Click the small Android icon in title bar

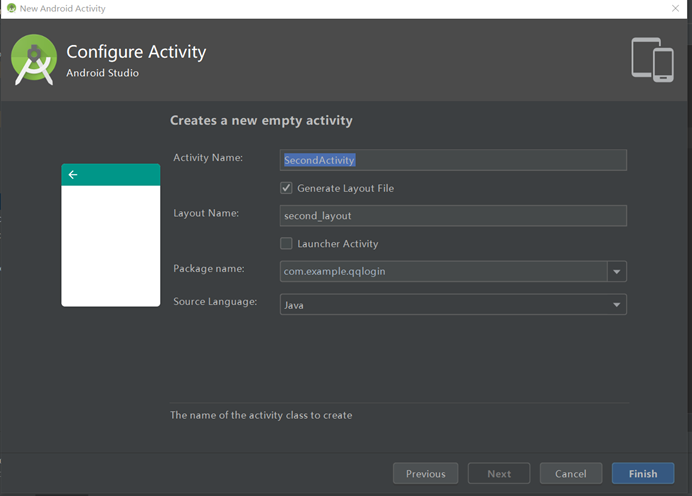[10, 8]
